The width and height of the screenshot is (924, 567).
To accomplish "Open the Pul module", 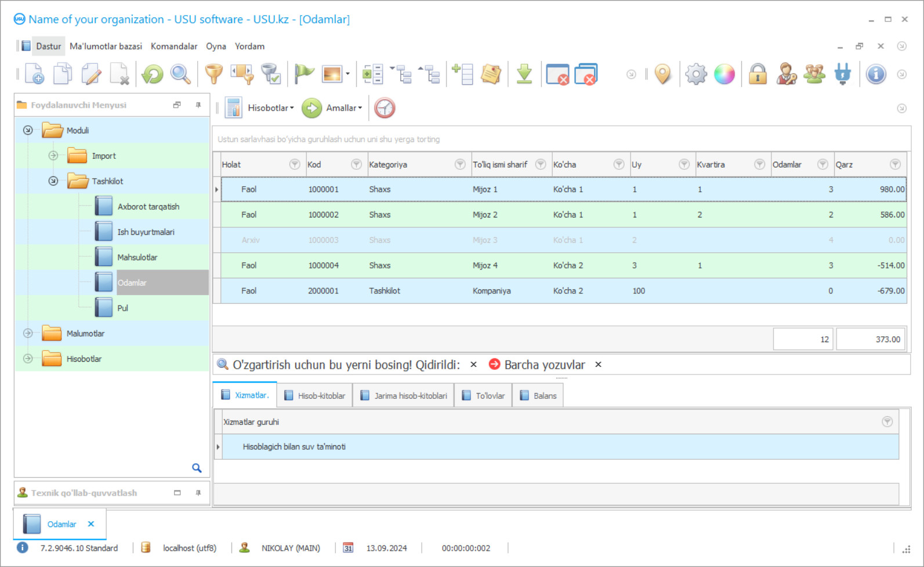I will pos(122,308).
